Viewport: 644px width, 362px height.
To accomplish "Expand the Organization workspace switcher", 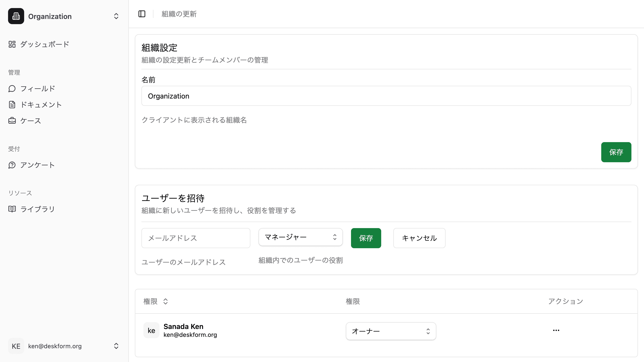I will coord(116,16).
